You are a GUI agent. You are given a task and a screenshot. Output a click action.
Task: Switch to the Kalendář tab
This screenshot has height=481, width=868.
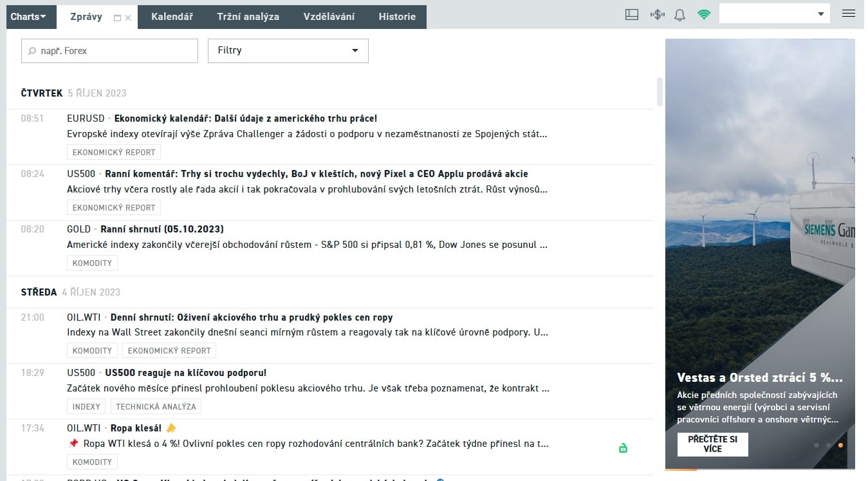[172, 17]
